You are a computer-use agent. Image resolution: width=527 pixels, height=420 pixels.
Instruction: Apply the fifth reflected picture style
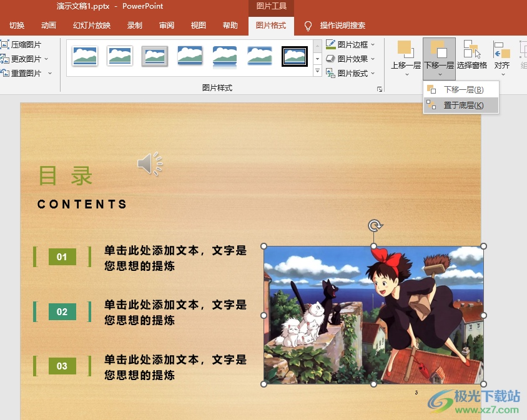[225, 56]
